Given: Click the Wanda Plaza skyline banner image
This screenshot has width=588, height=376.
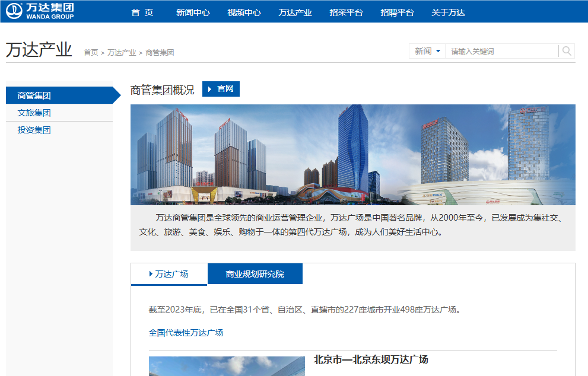Looking at the screenshot, I should [x=352, y=154].
